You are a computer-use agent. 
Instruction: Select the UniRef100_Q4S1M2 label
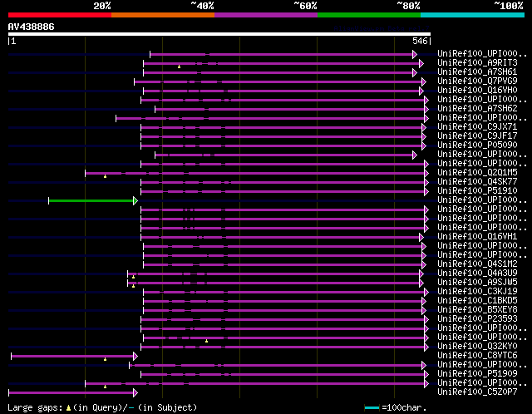(x=477, y=264)
